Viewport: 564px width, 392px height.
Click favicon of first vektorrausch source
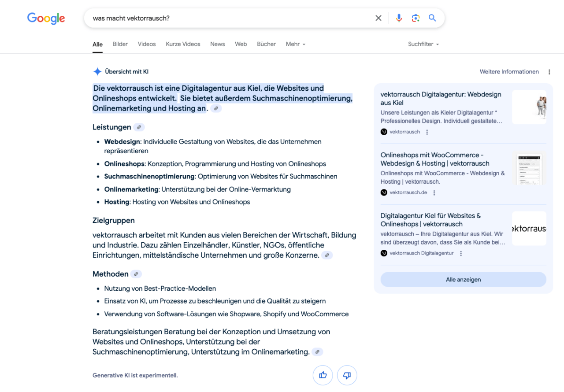click(384, 132)
